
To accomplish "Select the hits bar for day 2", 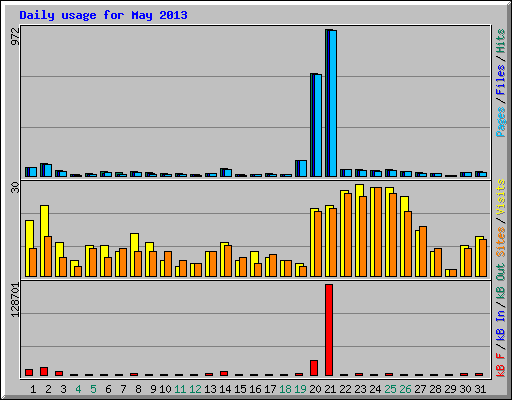I will click(x=46, y=170).
